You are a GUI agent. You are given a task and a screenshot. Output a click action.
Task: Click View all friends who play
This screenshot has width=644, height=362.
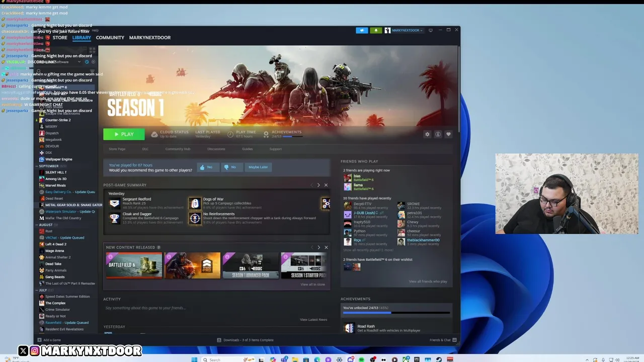428,282
